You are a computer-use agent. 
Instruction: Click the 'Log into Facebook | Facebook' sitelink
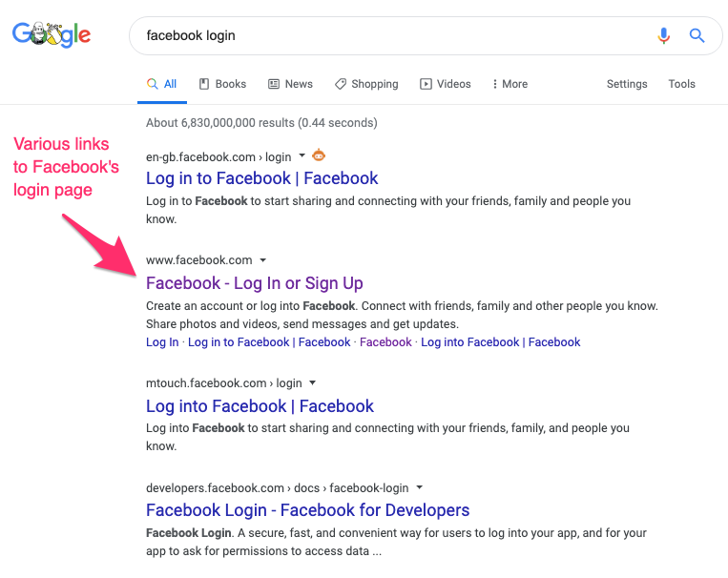(x=501, y=342)
